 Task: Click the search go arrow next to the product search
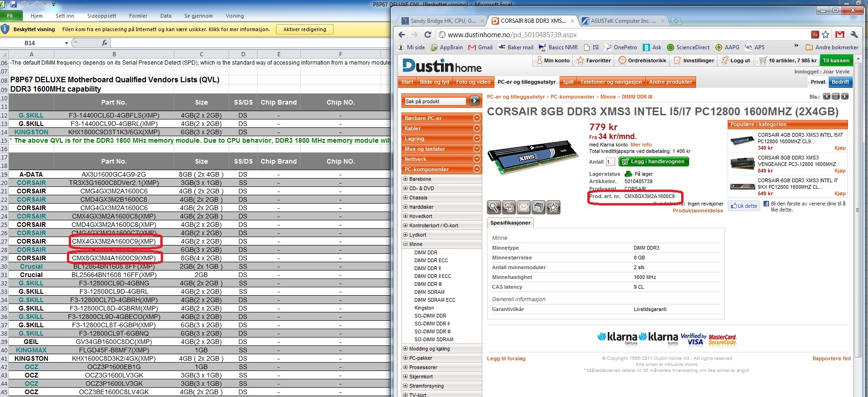[x=474, y=101]
